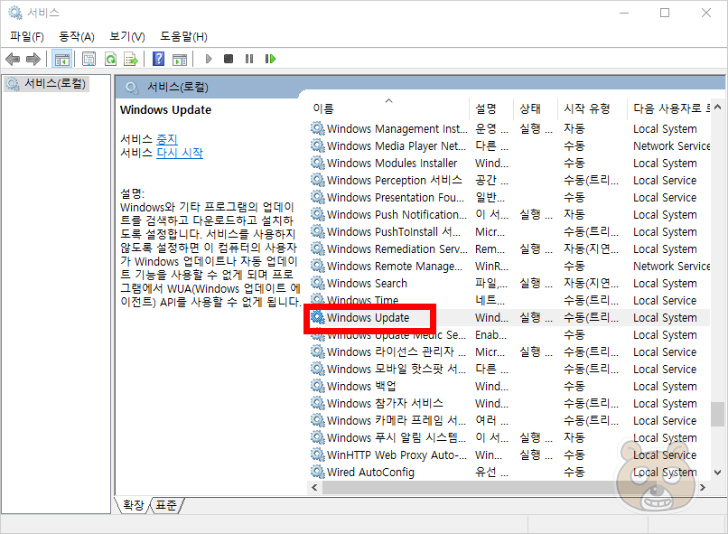The height and width of the screenshot is (534, 728).
Task: Select Windows 라이선스 관리자 service row
Action: click(x=510, y=352)
